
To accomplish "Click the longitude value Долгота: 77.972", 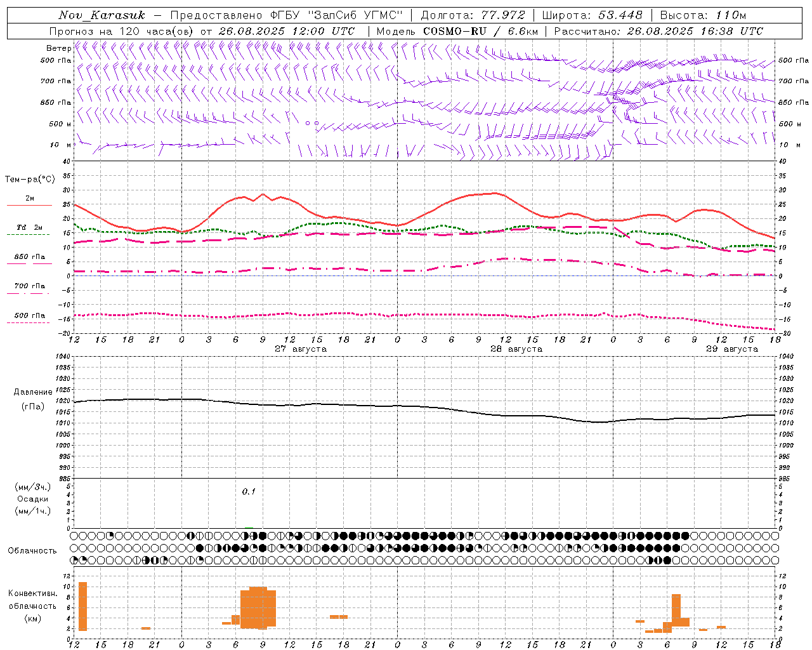I will click(x=473, y=15).
